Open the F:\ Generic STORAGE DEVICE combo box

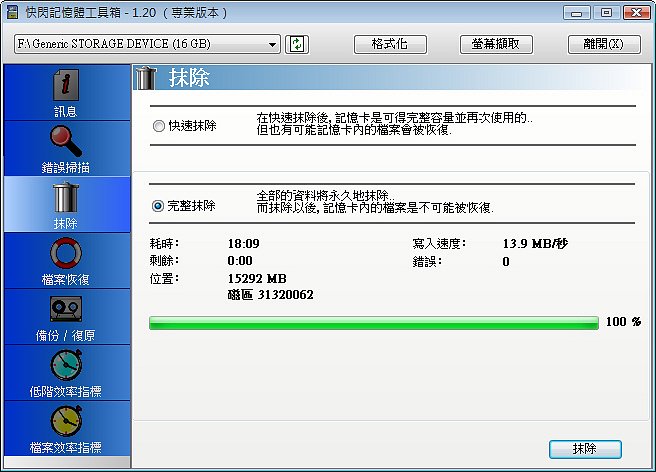click(x=147, y=44)
